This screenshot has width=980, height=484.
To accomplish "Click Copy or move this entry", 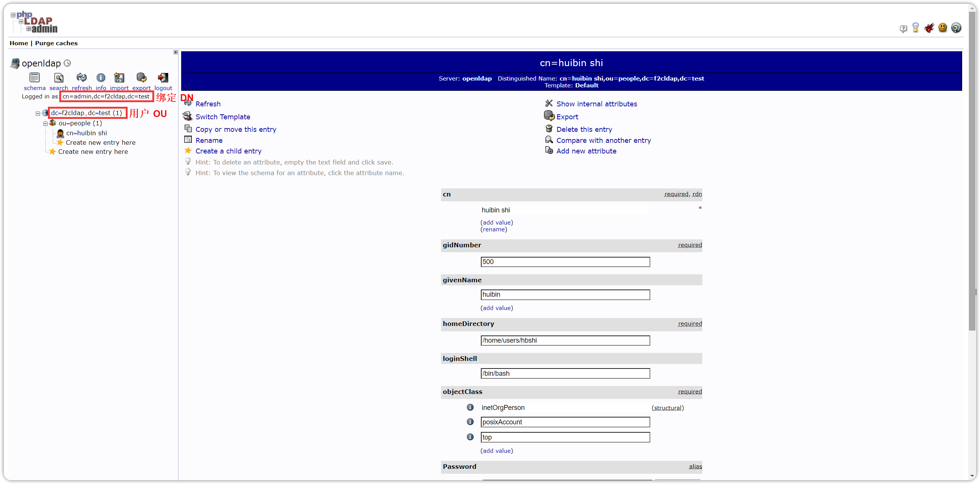I will coord(236,130).
